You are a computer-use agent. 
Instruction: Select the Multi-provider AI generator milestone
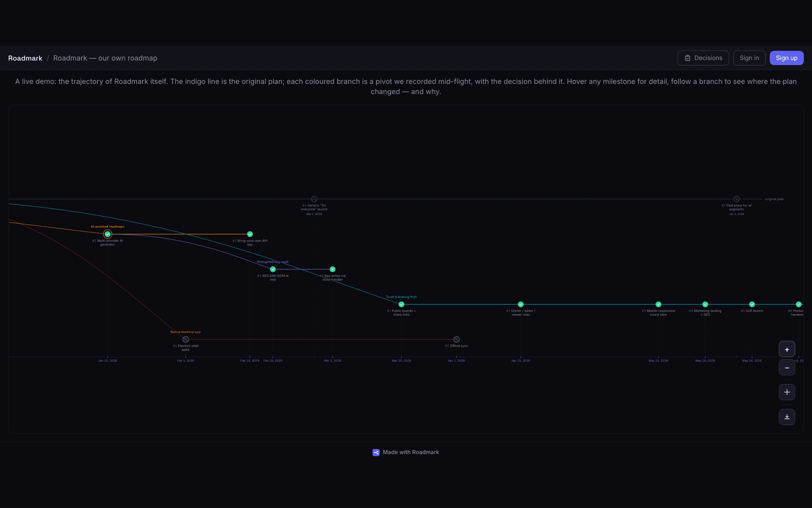coord(108,234)
